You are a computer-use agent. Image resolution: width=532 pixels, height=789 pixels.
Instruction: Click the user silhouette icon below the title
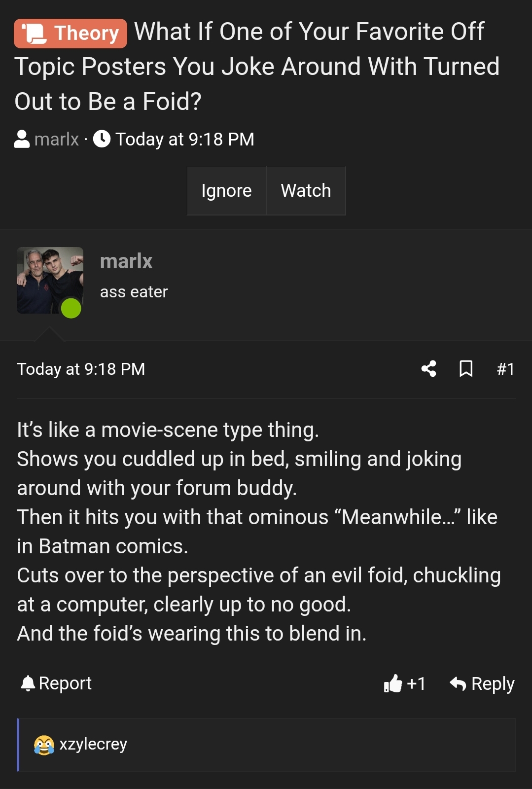tap(22, 139)
